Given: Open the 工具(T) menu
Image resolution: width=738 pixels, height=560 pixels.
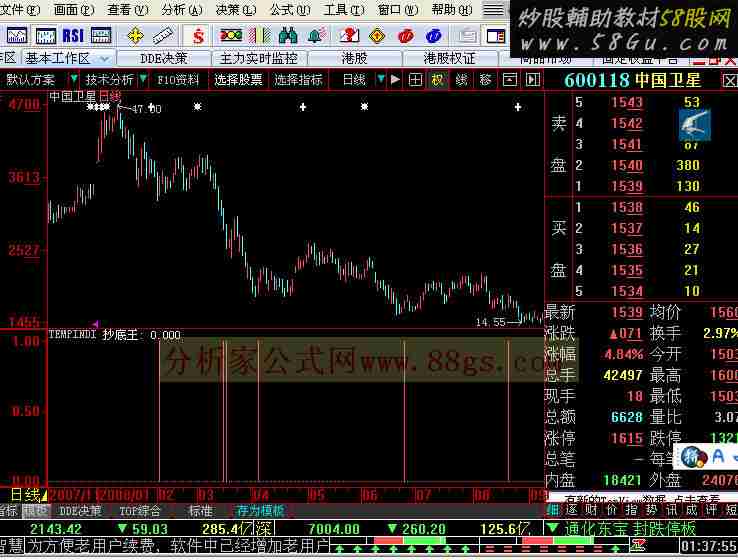Looking at the screenshot, I should 344,10.
